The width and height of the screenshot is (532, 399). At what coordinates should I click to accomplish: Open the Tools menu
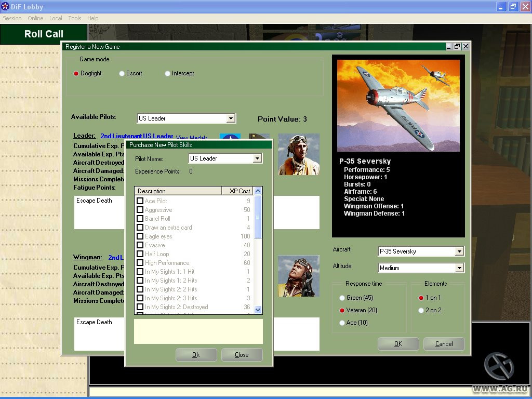pos(75,18)
